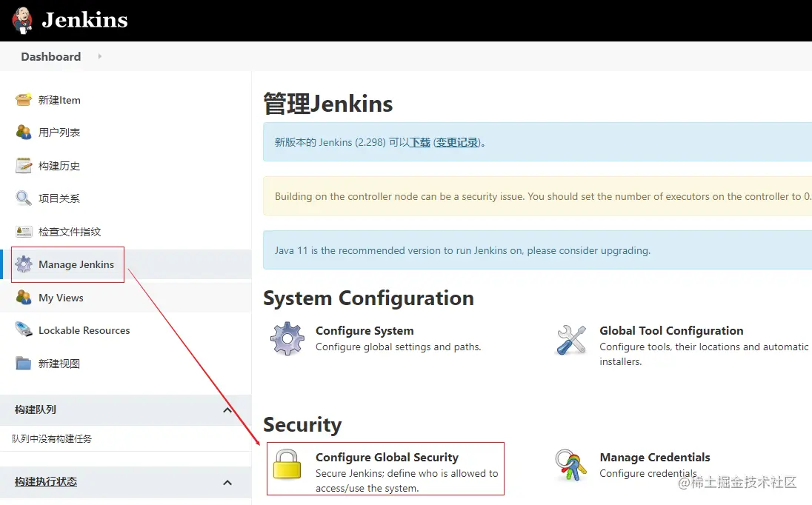The width and height of the screenshot is (812, 505).
Task: Go to Dashboard breadcrumb
Action: [50, 56]
